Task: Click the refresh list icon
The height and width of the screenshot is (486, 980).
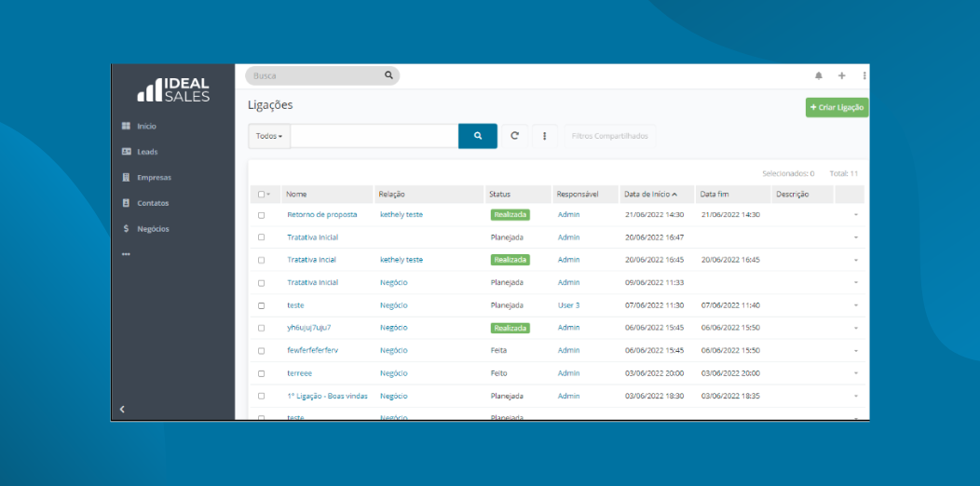Action: pyautogui.click(x=515, y=136)
